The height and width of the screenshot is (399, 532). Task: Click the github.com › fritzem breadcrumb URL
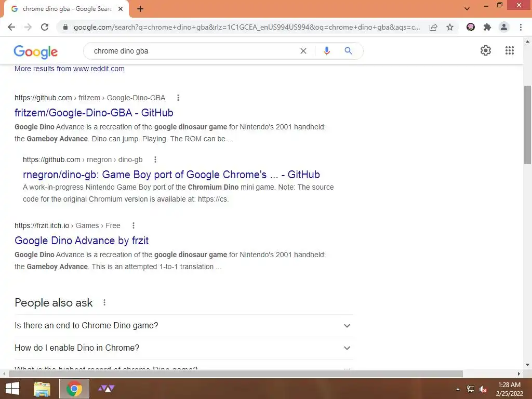point(90,98)
